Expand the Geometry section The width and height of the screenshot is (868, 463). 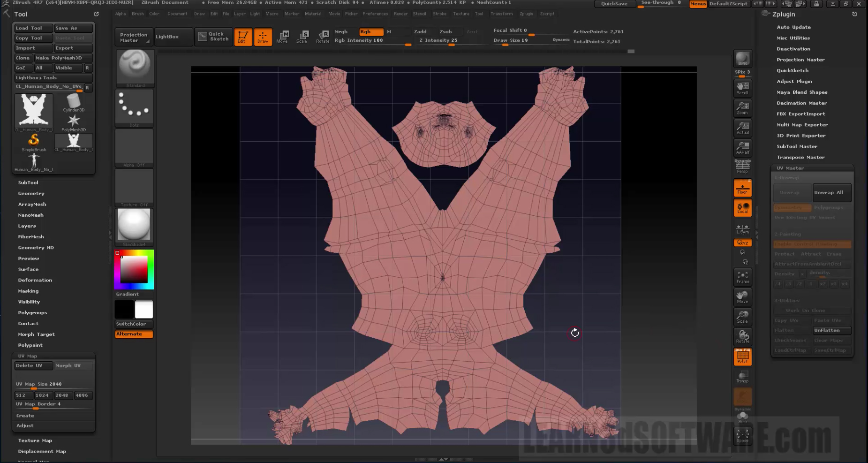pos(31,193)
